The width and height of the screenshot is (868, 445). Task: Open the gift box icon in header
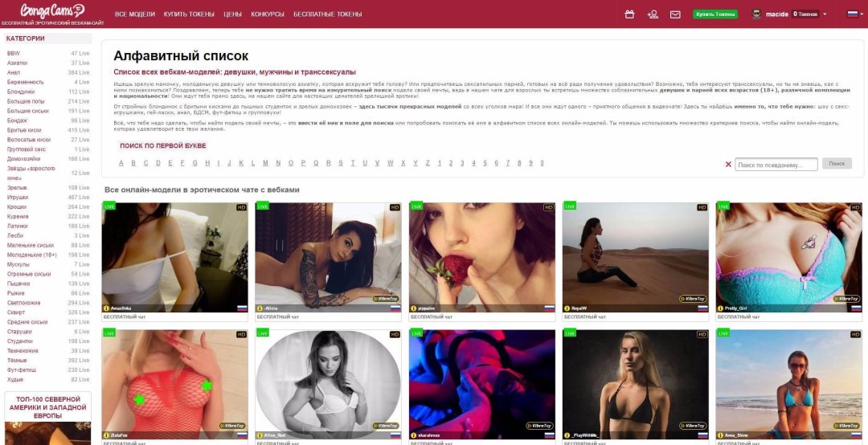[629, 14]
